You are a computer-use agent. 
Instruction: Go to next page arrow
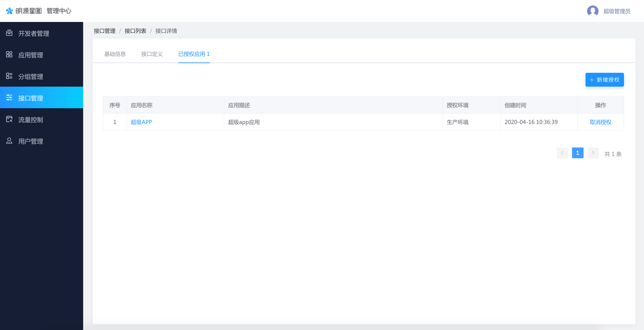click(x=593, y=153)
